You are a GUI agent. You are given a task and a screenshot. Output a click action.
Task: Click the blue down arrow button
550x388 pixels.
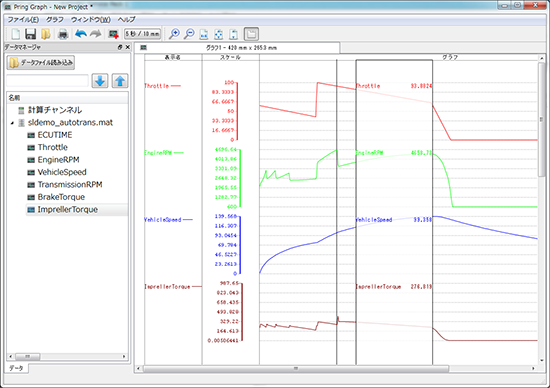100,81
